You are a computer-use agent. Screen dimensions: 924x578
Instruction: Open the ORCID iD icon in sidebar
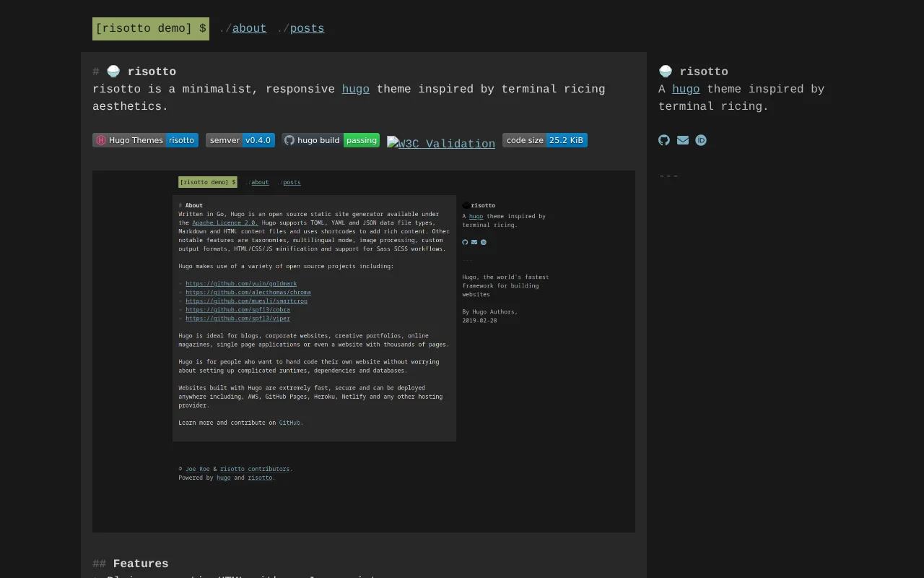pyautogui.click(x=701, y=140)
